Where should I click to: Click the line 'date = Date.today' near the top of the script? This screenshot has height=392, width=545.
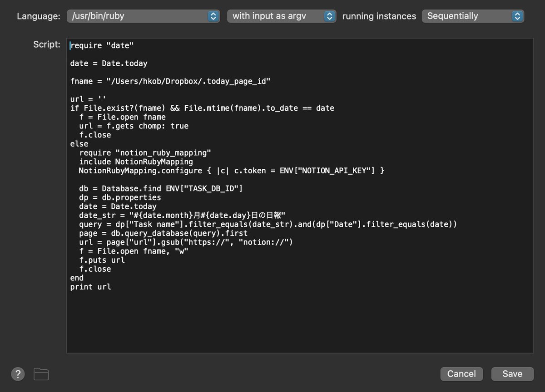[109, 64]
